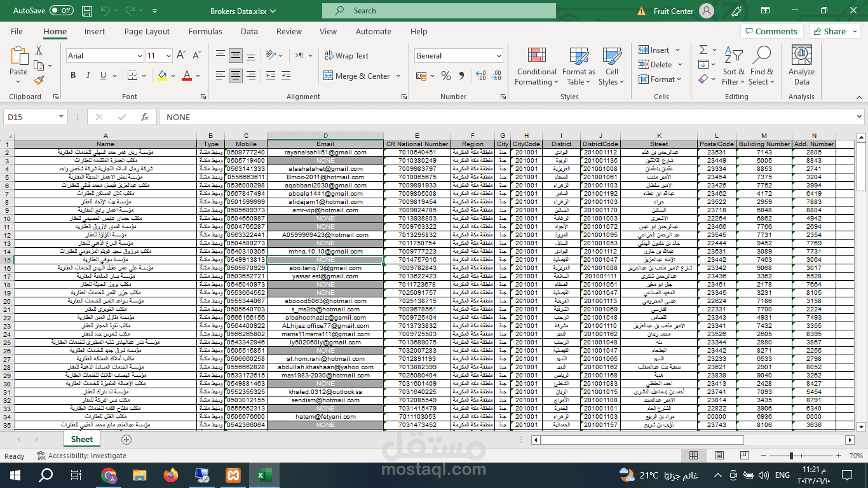Switch to the Page Layout tab
Screen dimensions: 868x488
click(x=147, y=31)
